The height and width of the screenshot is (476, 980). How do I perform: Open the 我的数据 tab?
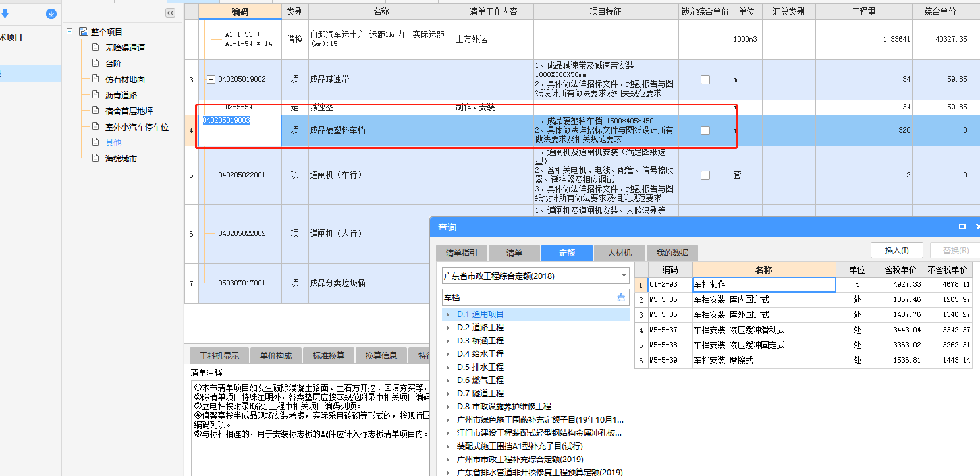coord(672,253)
